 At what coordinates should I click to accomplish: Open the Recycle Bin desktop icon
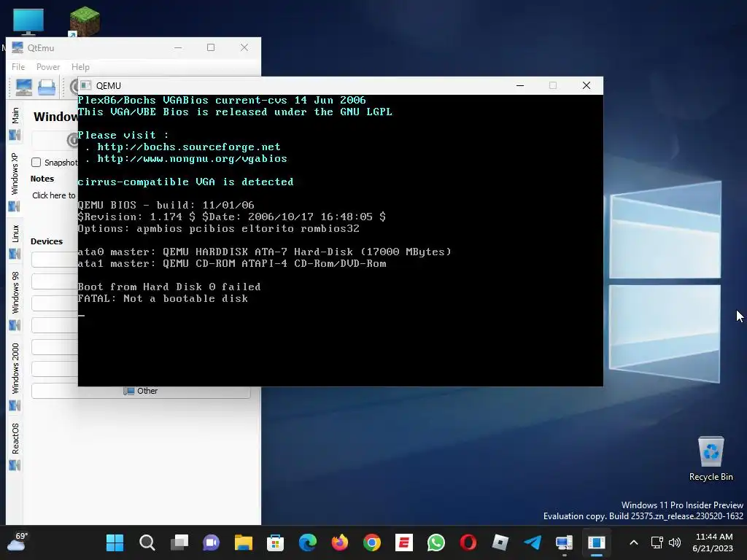pos(711,459)
